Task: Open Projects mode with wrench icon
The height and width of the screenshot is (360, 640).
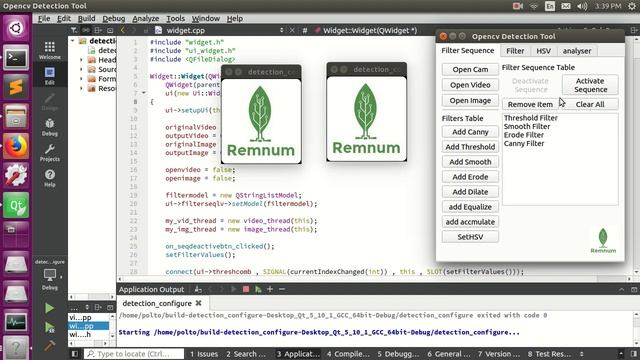Action: (x=49, y=153)
